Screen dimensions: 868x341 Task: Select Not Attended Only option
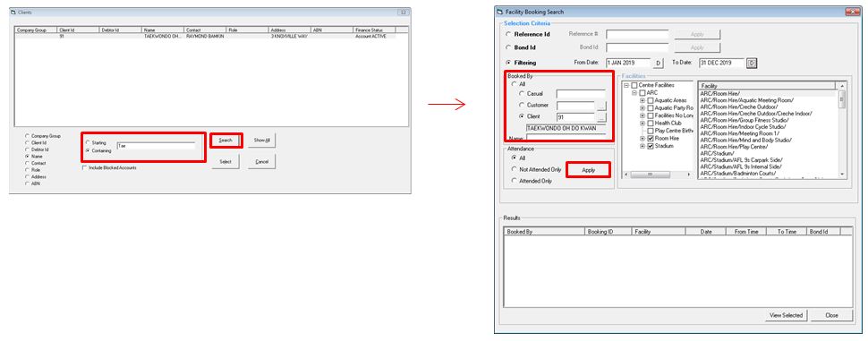[515, 169]
